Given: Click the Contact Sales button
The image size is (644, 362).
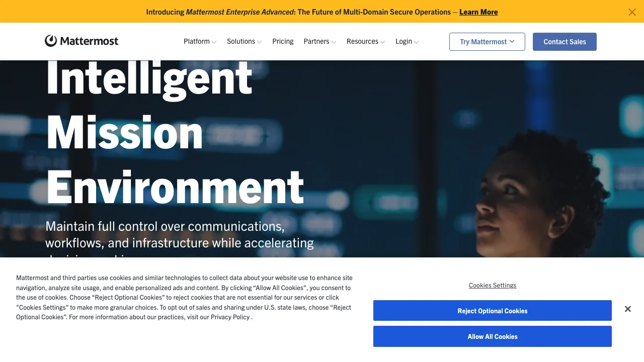Looking at the screenshot, I should tap(565, 42).
